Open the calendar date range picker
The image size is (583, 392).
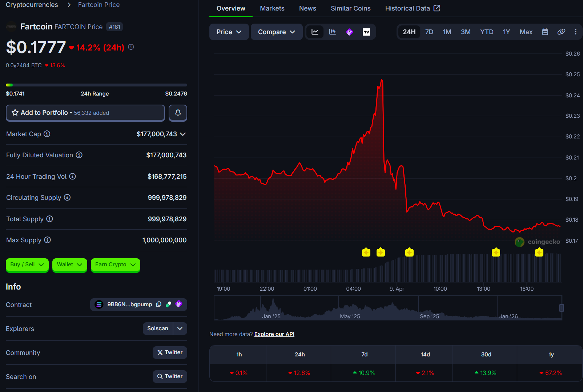(545, 32)
